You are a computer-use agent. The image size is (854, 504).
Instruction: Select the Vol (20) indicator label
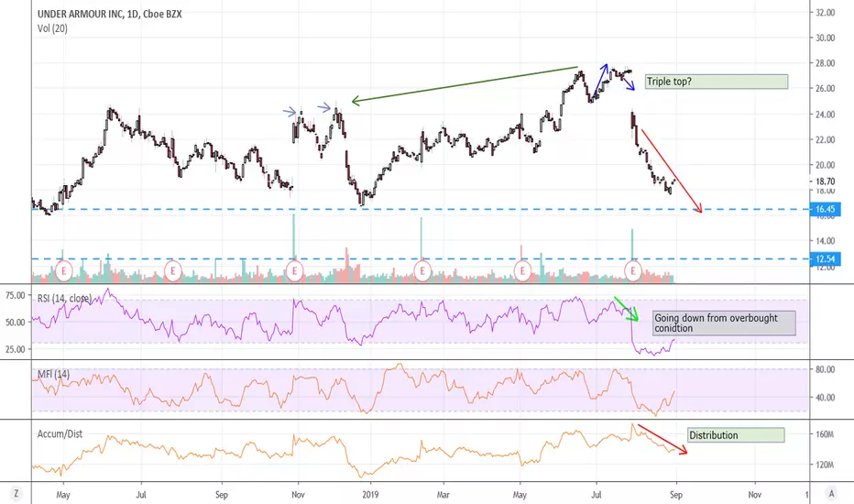pos(52,28)
